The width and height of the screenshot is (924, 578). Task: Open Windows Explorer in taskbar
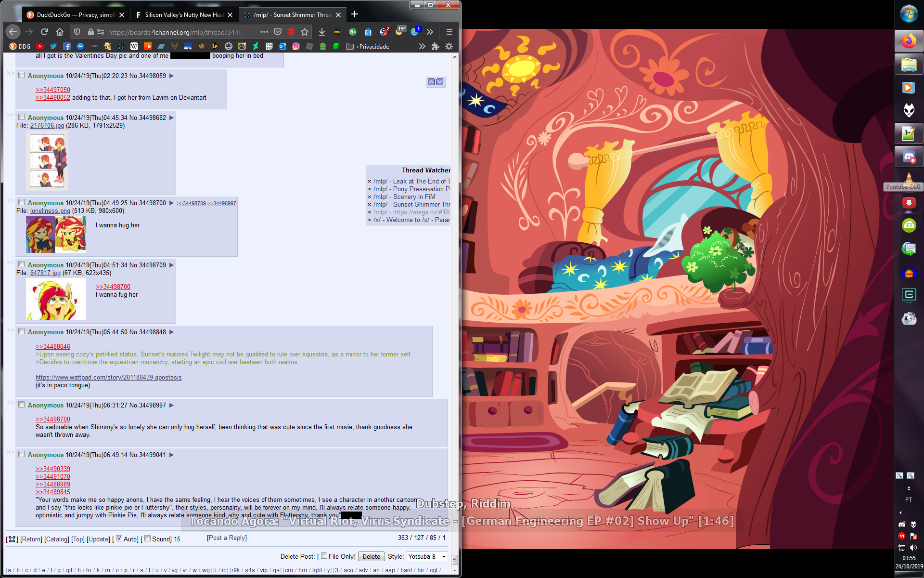[909, 64]
